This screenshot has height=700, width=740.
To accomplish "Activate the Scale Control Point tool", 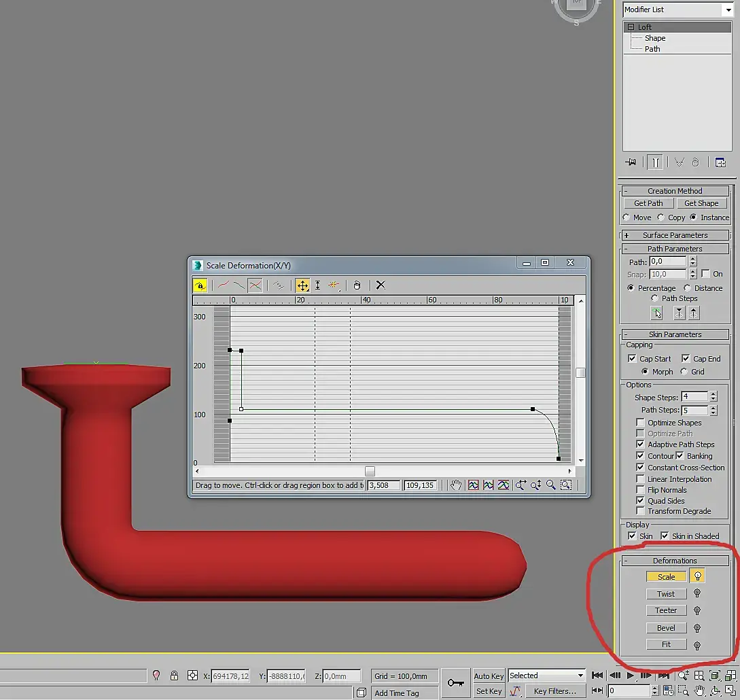I will 318,285.
